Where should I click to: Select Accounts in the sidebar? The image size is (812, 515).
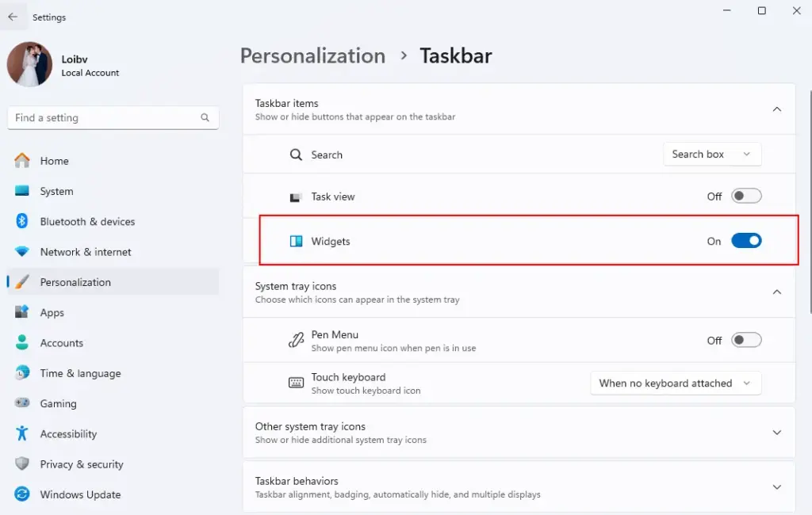(113, 342)
